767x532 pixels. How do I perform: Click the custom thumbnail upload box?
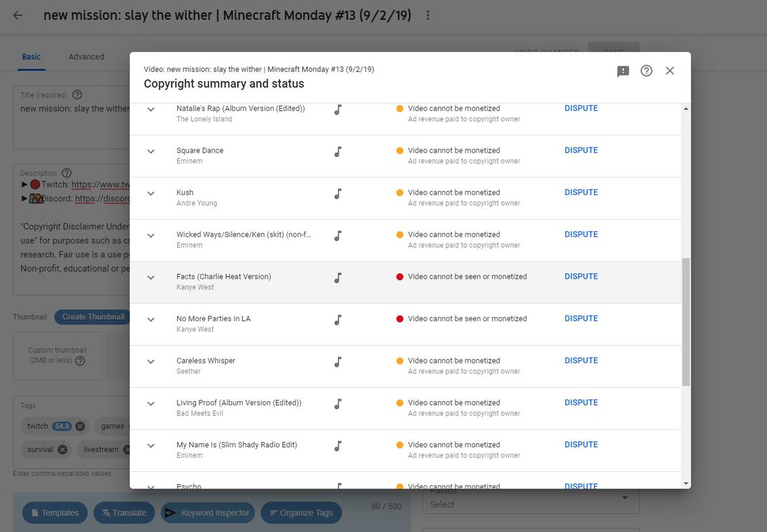(x=58, y=356)
